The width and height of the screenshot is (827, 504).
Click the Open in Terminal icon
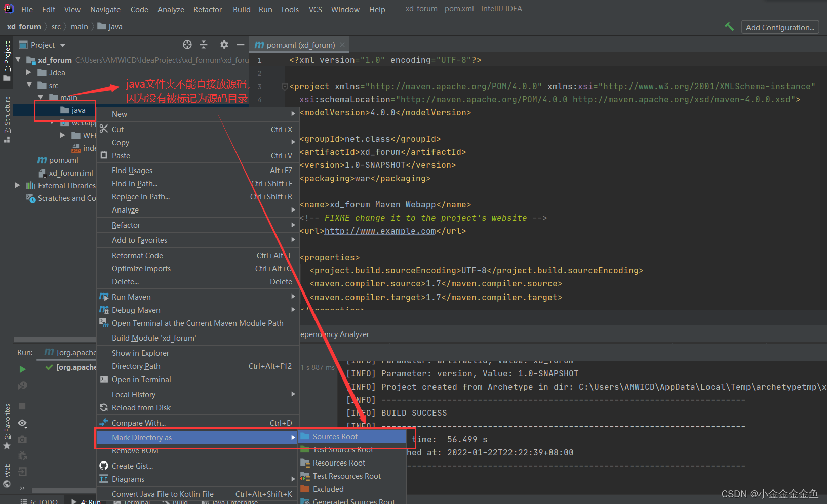pos(104,379)
